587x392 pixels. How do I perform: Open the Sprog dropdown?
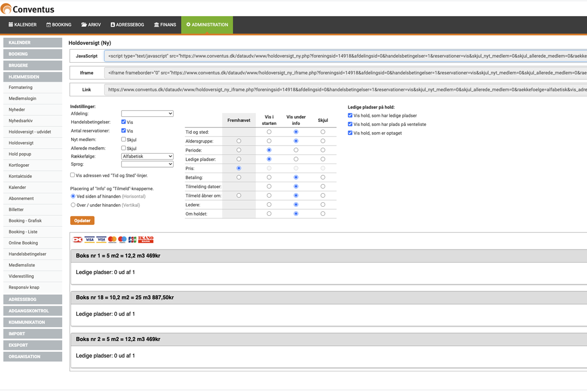(x=147, y=164)
